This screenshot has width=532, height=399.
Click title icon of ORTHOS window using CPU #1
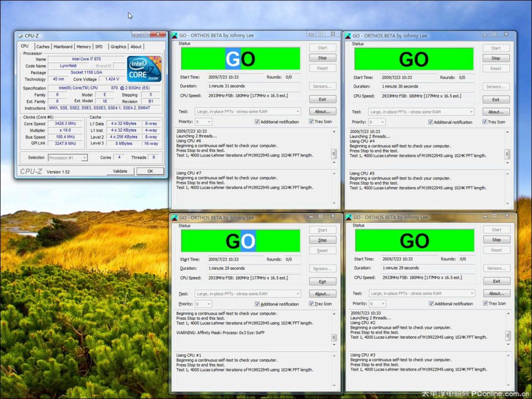click(x=175, y=217)
